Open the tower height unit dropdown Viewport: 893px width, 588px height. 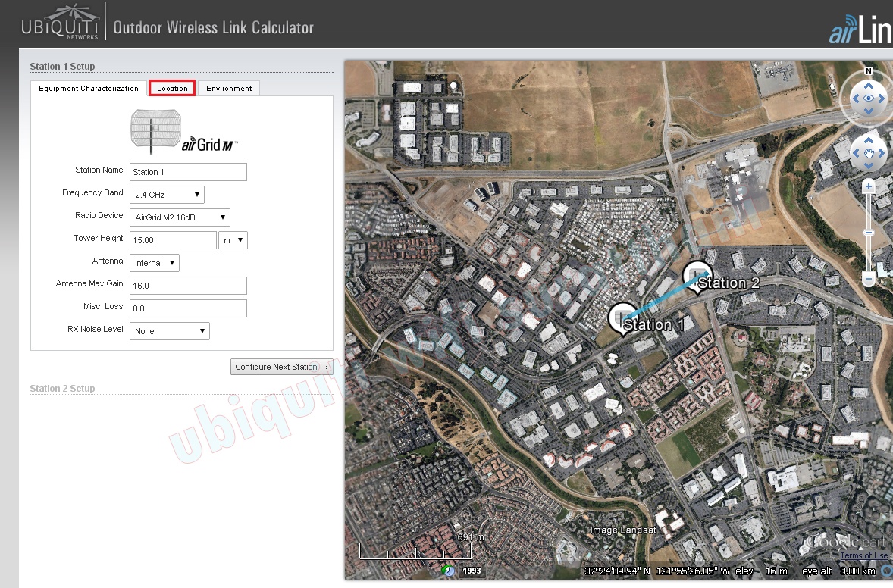pyautogui.click(x=233, y=240)
